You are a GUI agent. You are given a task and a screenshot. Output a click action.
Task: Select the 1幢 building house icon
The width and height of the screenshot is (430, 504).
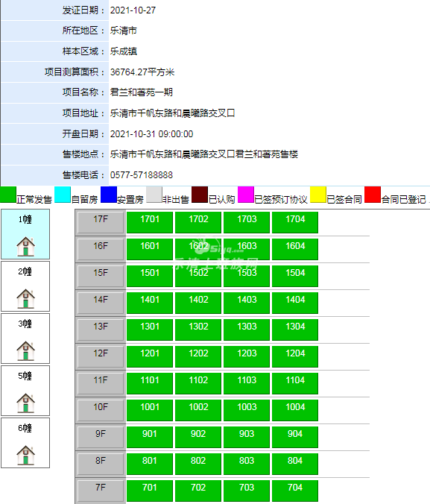(x=25, y=246)
